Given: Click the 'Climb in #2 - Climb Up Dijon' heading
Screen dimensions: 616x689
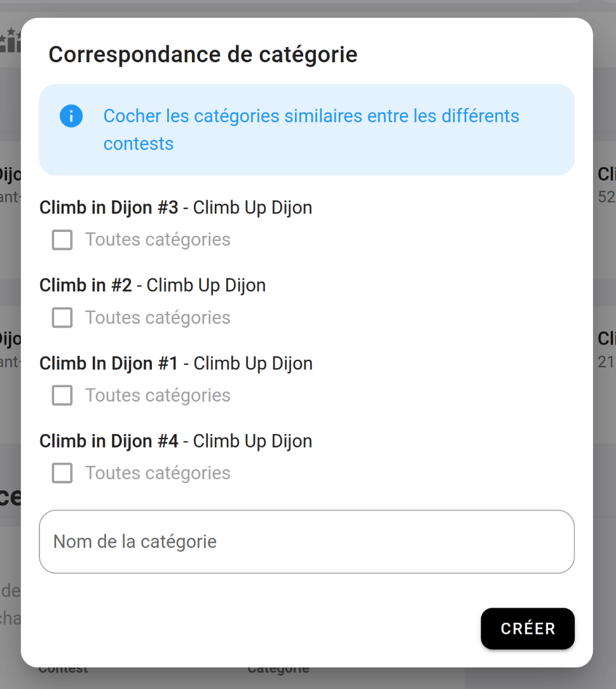Looking at the screenshot, I should pos(153,285).
